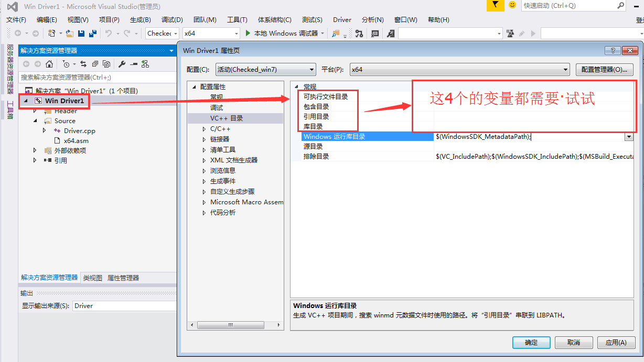Screen dimensions: 644x362
Task: Click the find in files icon
Action: click(x=336, y=33)
